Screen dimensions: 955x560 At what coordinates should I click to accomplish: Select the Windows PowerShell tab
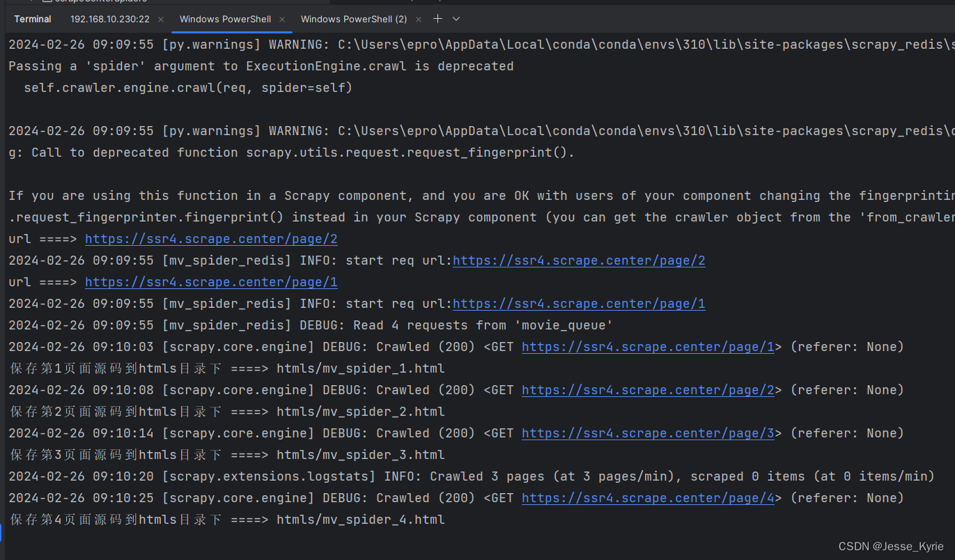tap(225, 19)
